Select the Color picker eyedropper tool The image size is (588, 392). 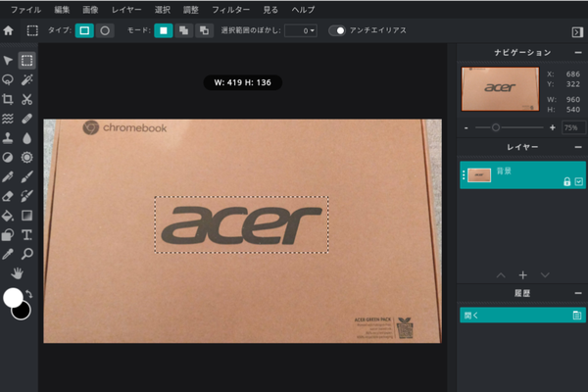click(8, 255)
